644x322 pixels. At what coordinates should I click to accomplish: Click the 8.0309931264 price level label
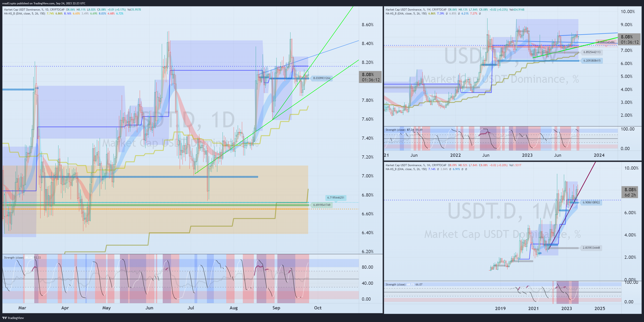[x=322, y=78]
